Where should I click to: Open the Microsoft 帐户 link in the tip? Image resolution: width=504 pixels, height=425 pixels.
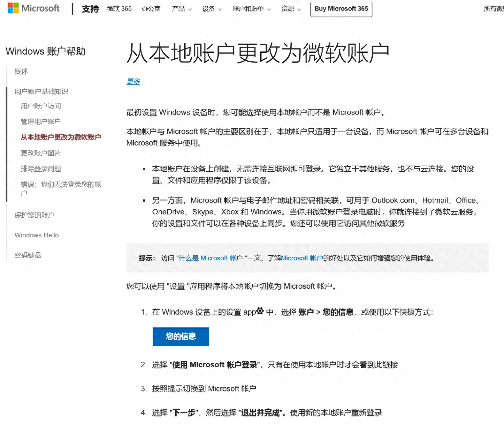302,258
